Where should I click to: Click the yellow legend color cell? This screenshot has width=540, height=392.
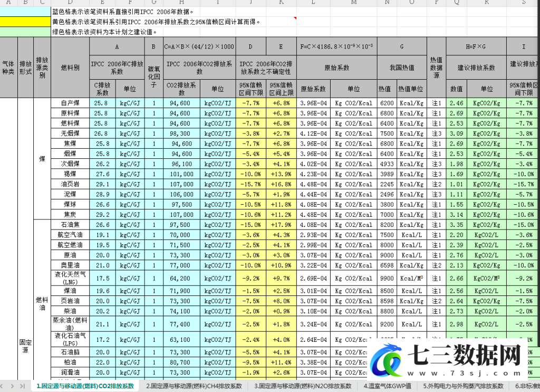coord(25,22)
